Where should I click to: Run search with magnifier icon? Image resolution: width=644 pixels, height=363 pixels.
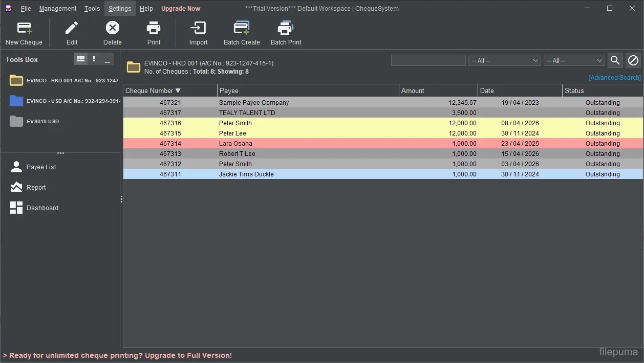[615, 60]
